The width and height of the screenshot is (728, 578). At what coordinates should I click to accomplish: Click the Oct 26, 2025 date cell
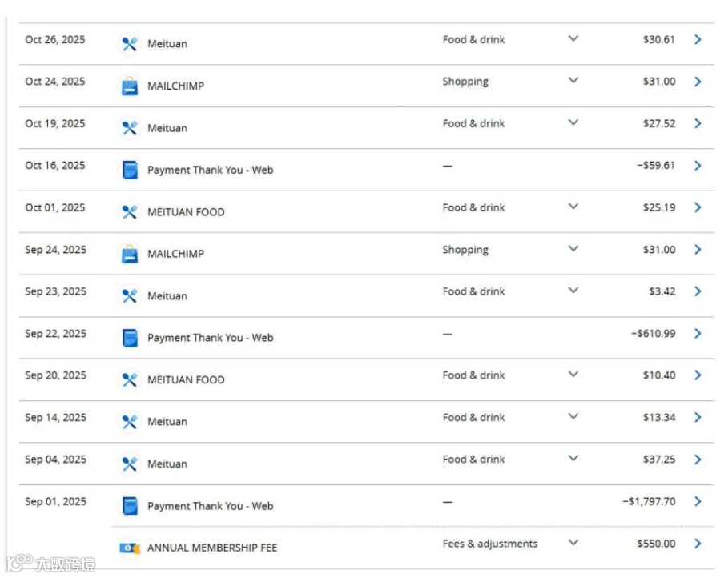pyautogui.click(x=55, y=40)
